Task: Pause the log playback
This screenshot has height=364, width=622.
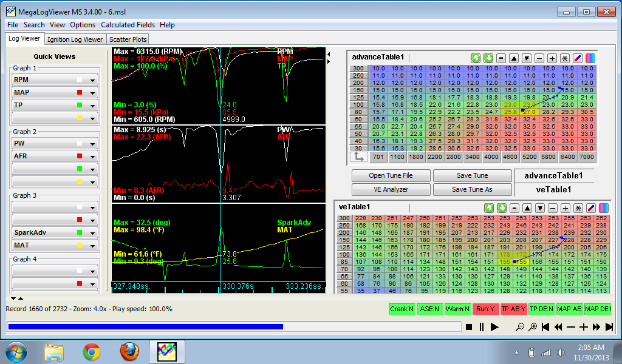Action: coord(482,327)
